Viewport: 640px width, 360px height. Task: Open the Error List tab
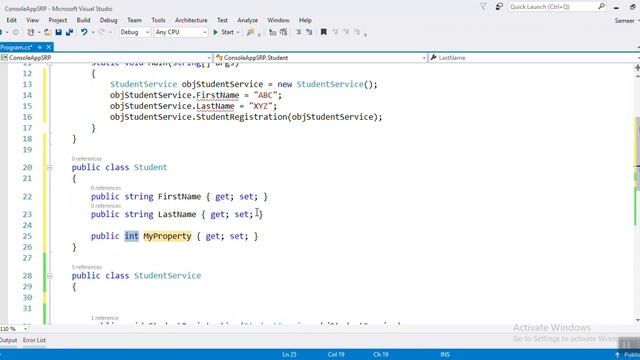(34, 340)
